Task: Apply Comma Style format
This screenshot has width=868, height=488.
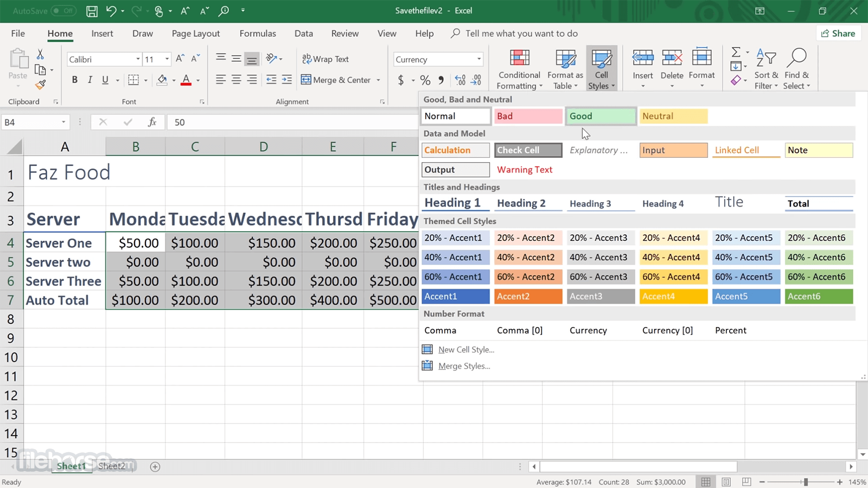Action: 441,80
